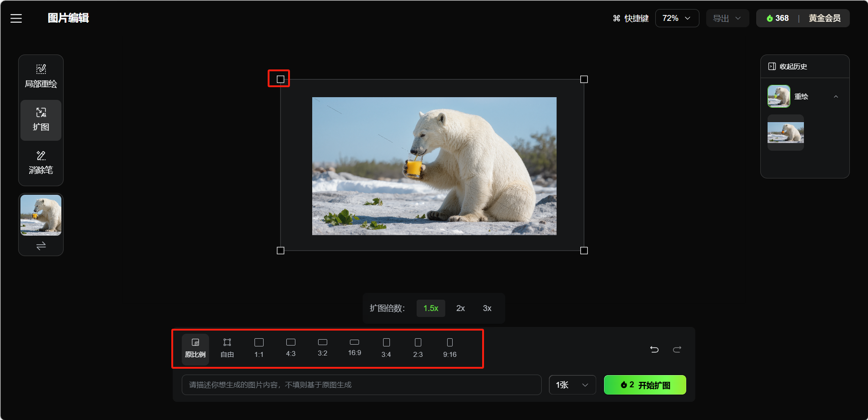Choose the 自由 free ratio option
This screenshot has height=420, width=868.
pyautogui.click(x=227, y=348)
